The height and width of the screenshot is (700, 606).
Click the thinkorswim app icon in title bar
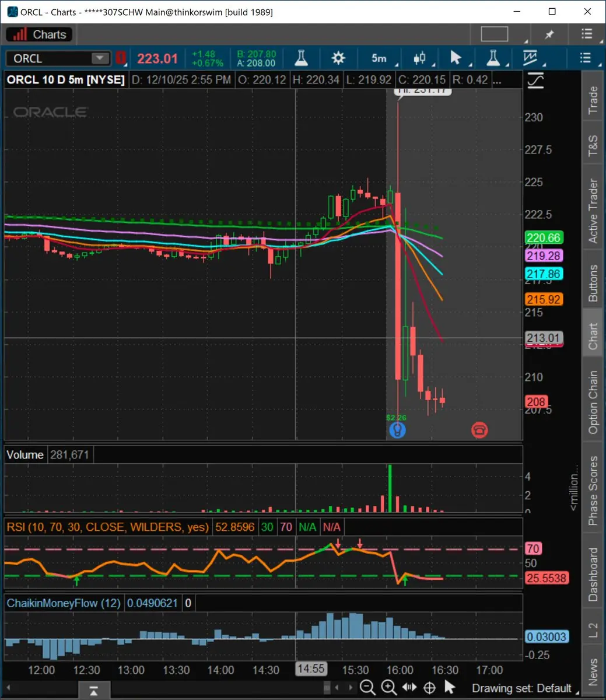coord(12,12)
